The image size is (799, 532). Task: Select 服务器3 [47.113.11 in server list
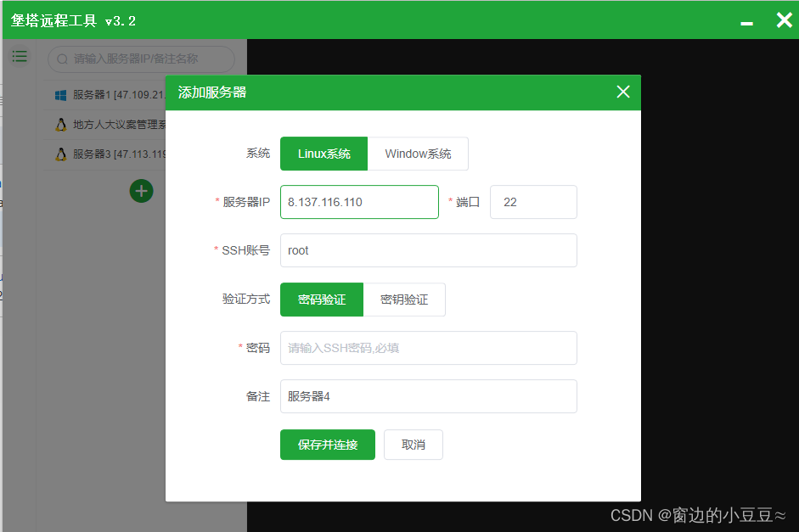click(x=104, y=154)
